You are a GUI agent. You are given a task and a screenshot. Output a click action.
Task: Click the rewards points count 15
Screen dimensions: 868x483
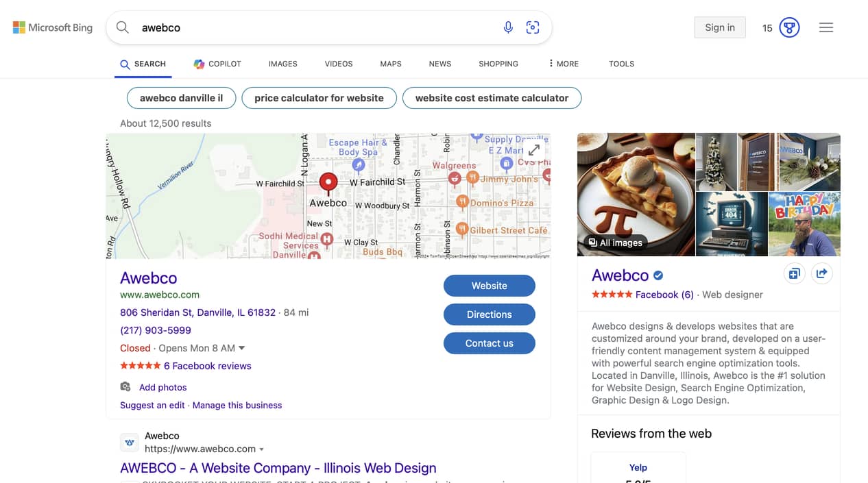point(767,28)
